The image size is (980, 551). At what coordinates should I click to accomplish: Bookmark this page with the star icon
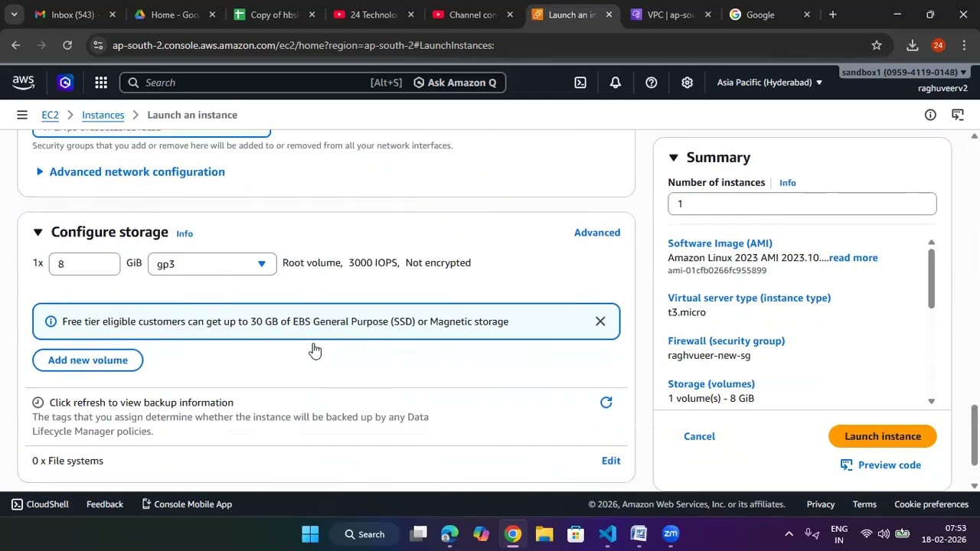pos(877,45)
